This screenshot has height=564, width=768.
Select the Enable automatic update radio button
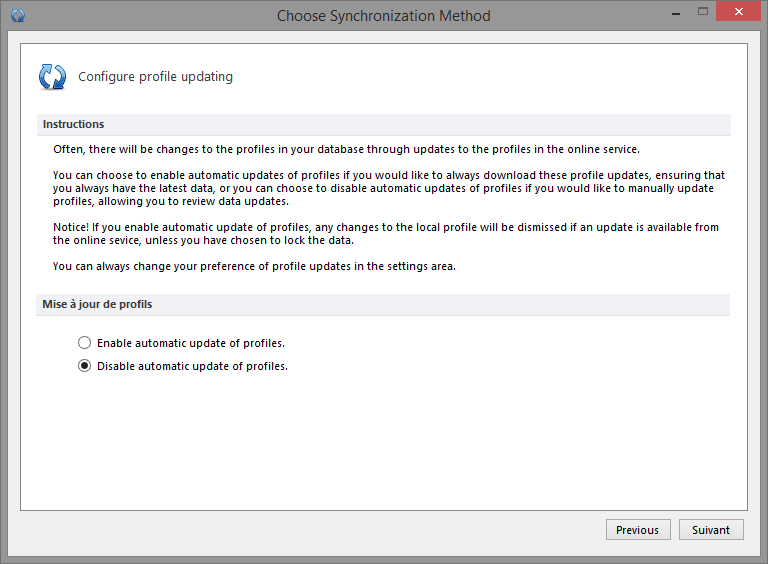(x=84, y=343)
